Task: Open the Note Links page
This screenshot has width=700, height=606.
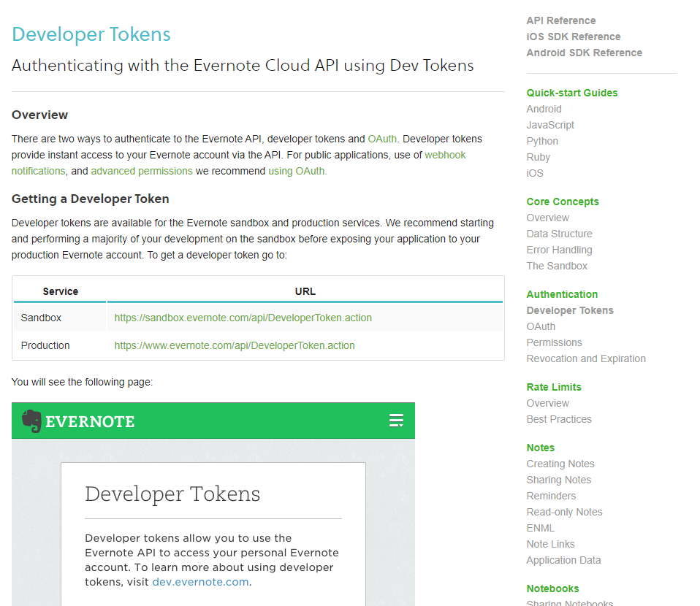Action: [x=550, y=545]
